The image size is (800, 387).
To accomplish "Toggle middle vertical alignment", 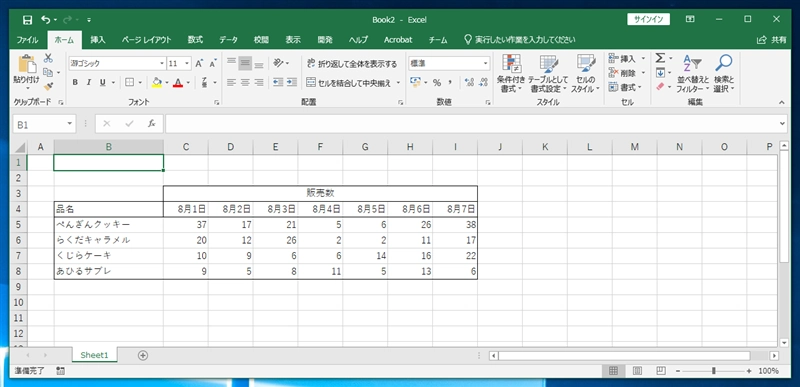I will [x=245, y=63].
